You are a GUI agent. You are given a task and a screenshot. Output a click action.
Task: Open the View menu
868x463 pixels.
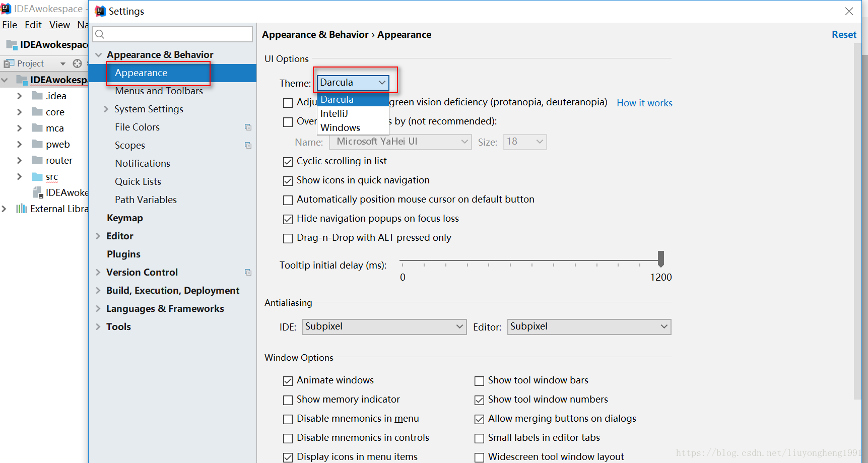(59, 25)
